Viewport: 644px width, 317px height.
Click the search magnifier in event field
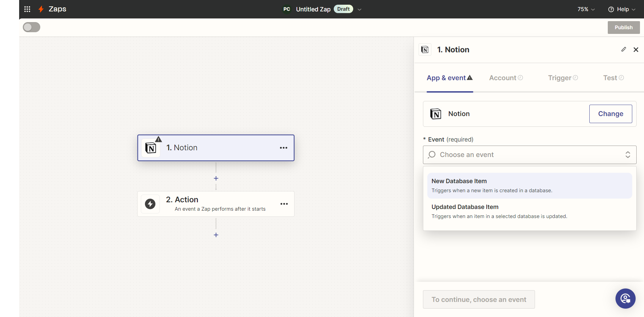(432, 155)
